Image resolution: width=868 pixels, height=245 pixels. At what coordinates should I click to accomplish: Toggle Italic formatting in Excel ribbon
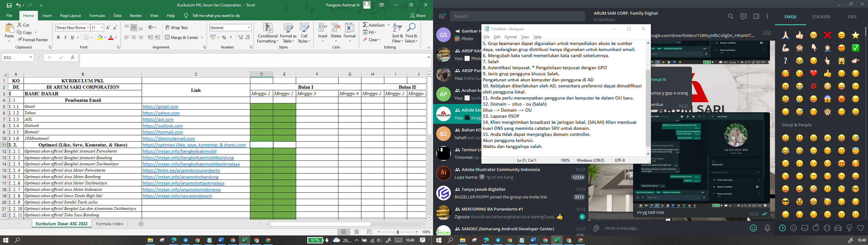pos(65,37)
